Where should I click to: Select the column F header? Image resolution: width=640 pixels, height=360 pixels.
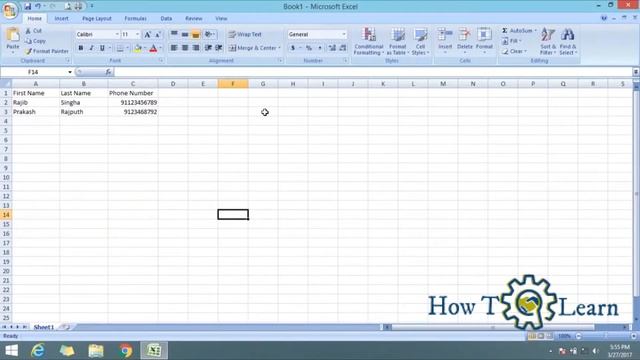point(233,84)
